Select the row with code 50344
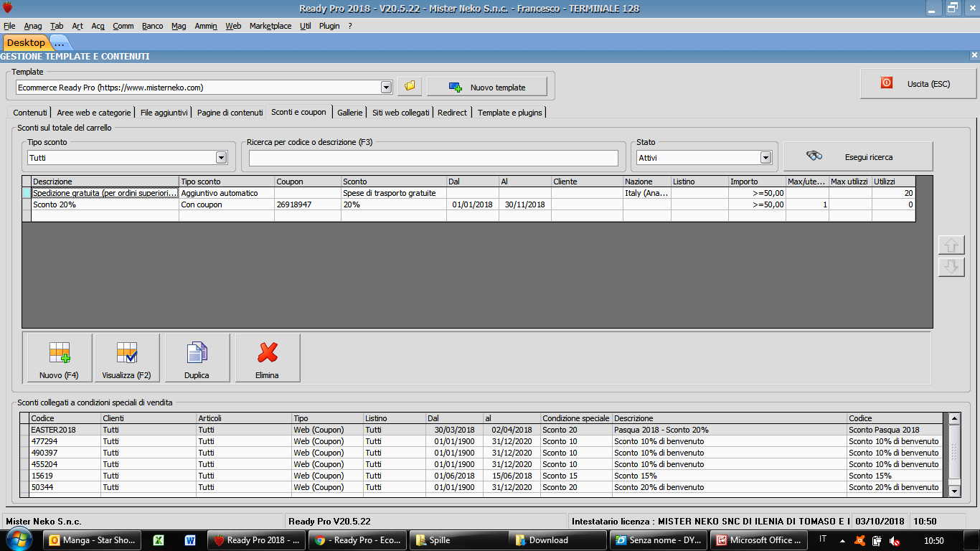Screen dimensions: 980x551 coord(481,487)
